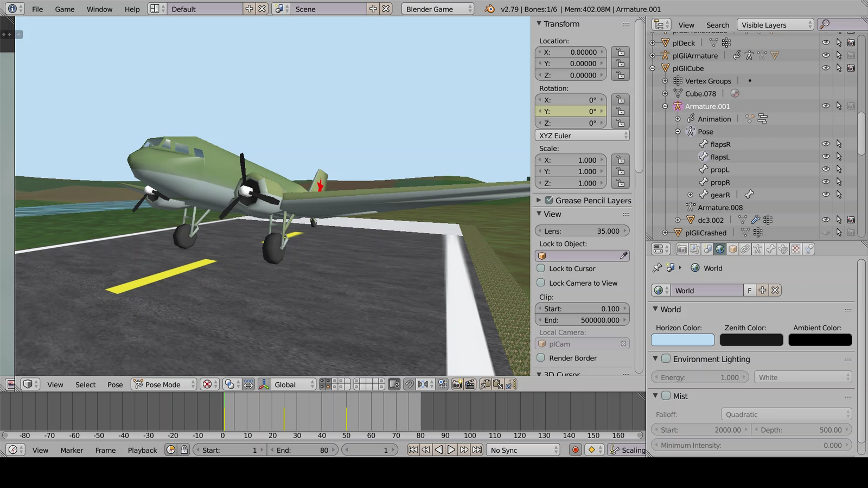
Task: Enable the Render Border checkbox
Action: pos(541,357)
